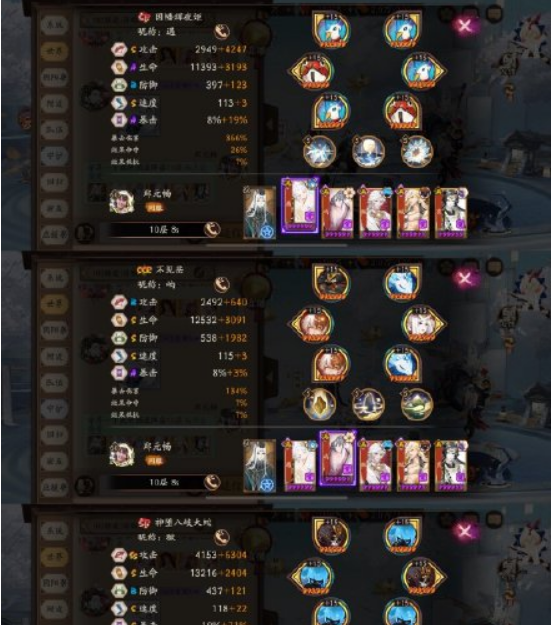Click the 10层 8s record bar in middle panel
Image resolution: width=552 pixels, height=625 pixels.
[159, 482]
